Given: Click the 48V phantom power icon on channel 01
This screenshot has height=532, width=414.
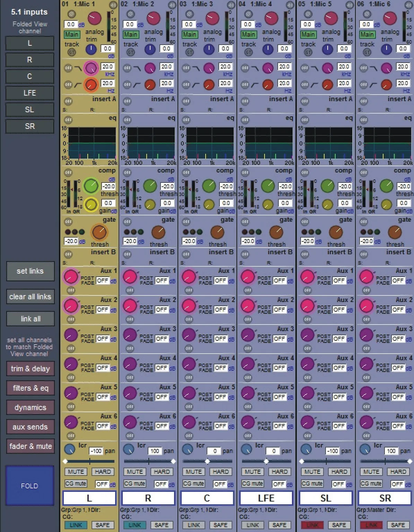Looking at the screenshot, I should 113,5.
